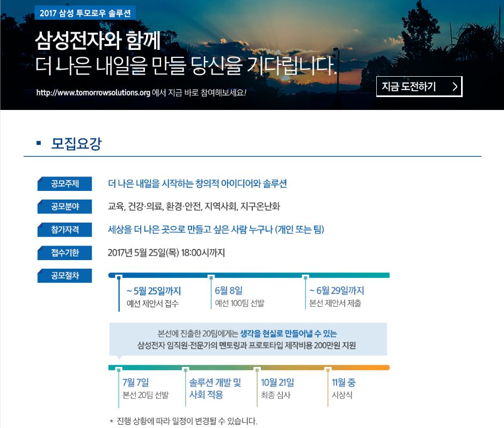This screenshot has width=504, height=428.
Task: Click the text 11월 중
Action: [x=344, y=382]
